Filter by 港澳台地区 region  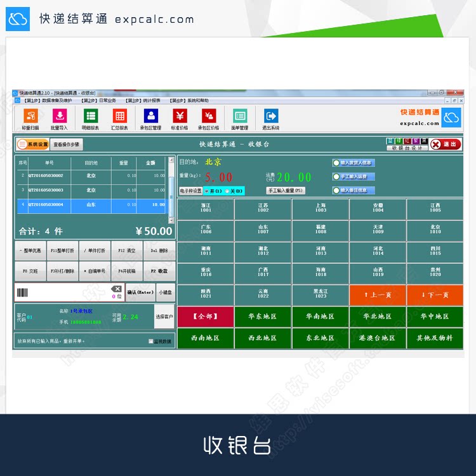378,338
